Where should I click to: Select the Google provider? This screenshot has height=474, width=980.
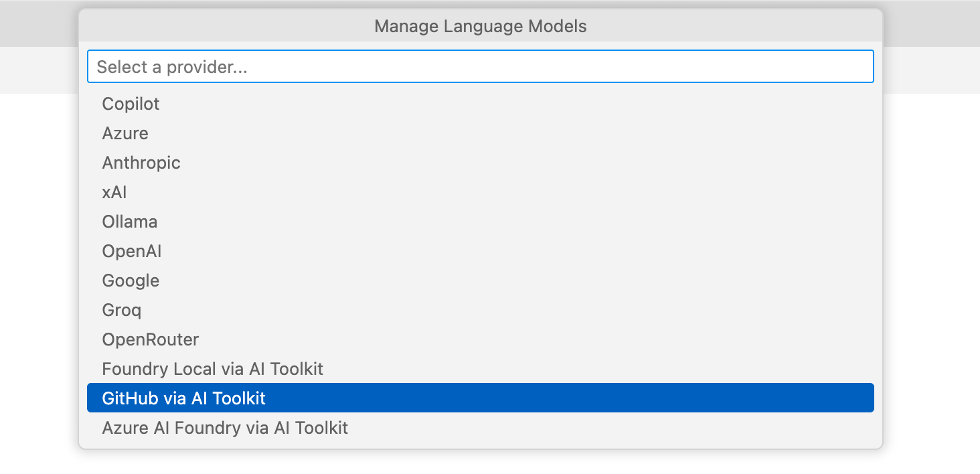(131, 281)
